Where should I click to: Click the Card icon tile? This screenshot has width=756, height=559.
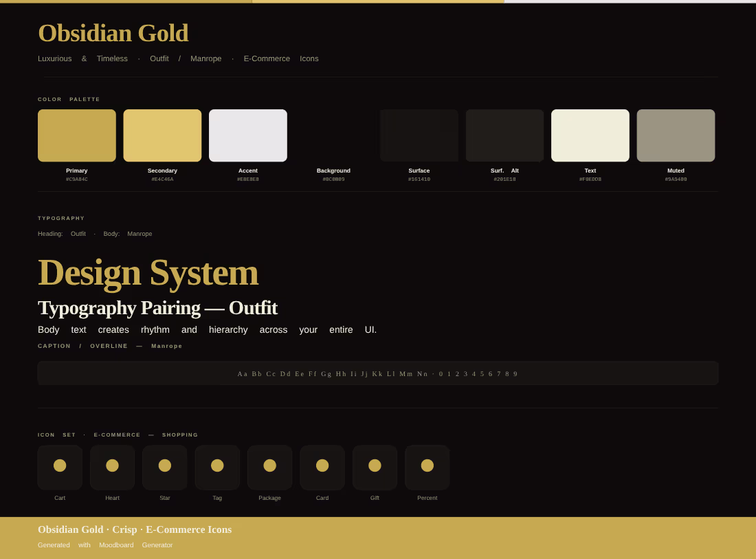click(322, 468)
